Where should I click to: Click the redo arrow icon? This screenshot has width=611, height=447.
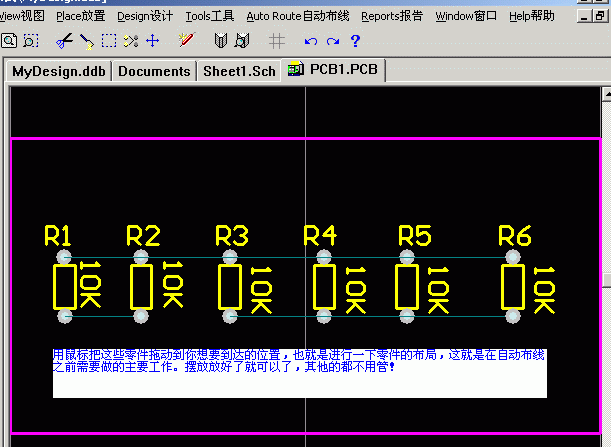tap(332, 41)
